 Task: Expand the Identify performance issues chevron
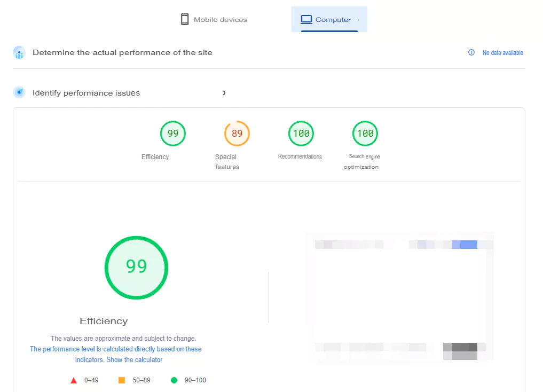point(224,93)
